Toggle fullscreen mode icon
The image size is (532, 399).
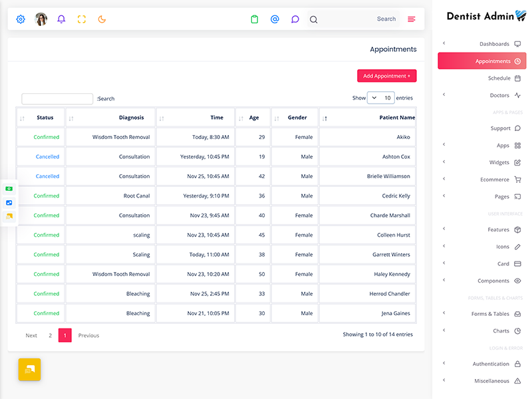tap(81, 19)
